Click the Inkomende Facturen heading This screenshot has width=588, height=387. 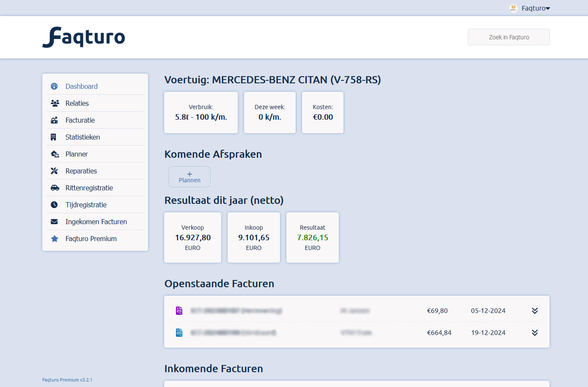(214, 368)
